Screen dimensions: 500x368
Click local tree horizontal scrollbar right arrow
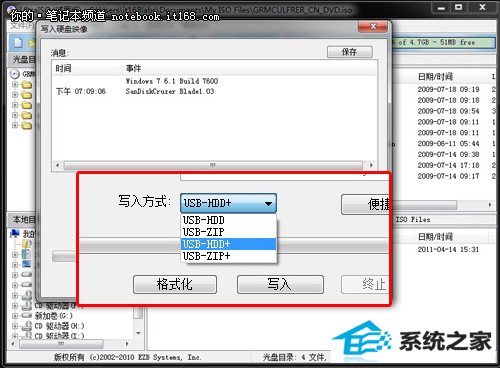click(x=127, y=344)
